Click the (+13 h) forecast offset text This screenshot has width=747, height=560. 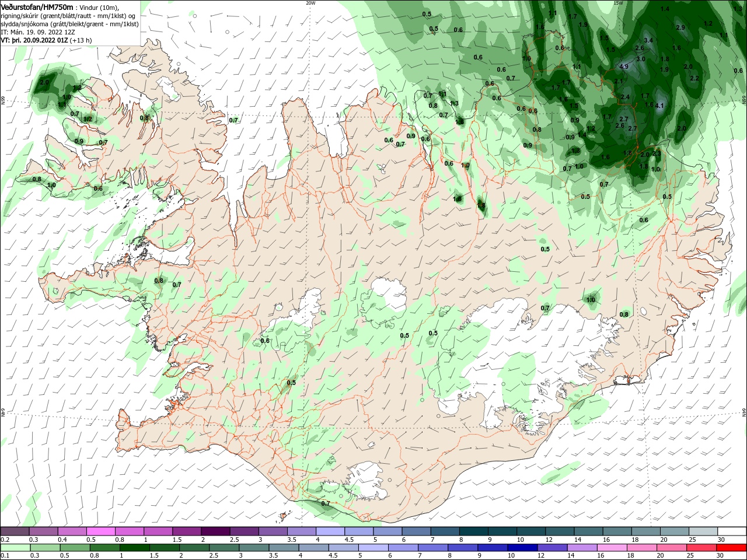tap(81, 40)
